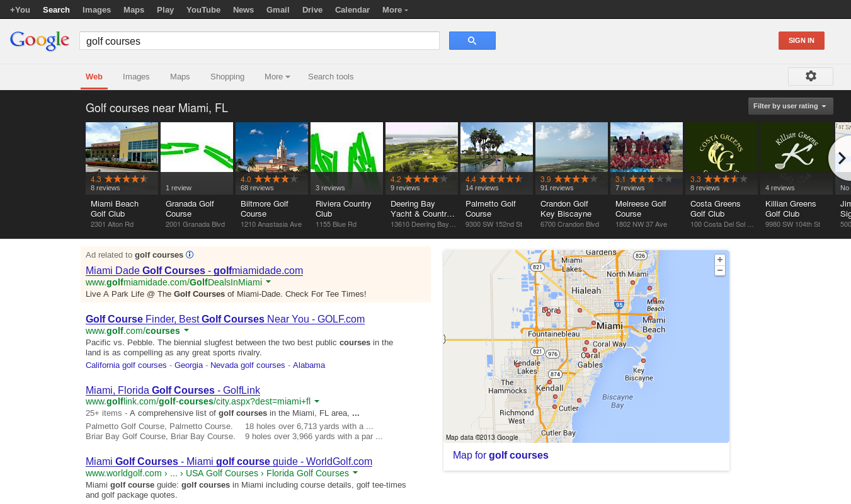851x504 pixels.
Task: Expand the More menu in top bar
Action: pos(395,9)
